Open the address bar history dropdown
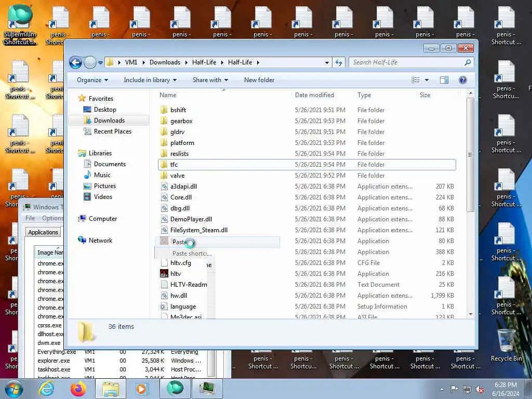Viewport: 532px width, 399px height. point(327,62)
